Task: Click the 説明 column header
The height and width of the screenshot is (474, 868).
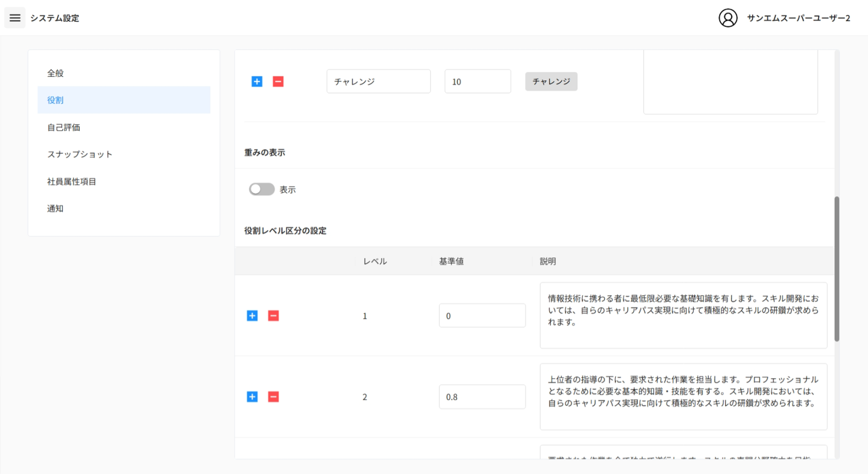Action: pos(548,261)
